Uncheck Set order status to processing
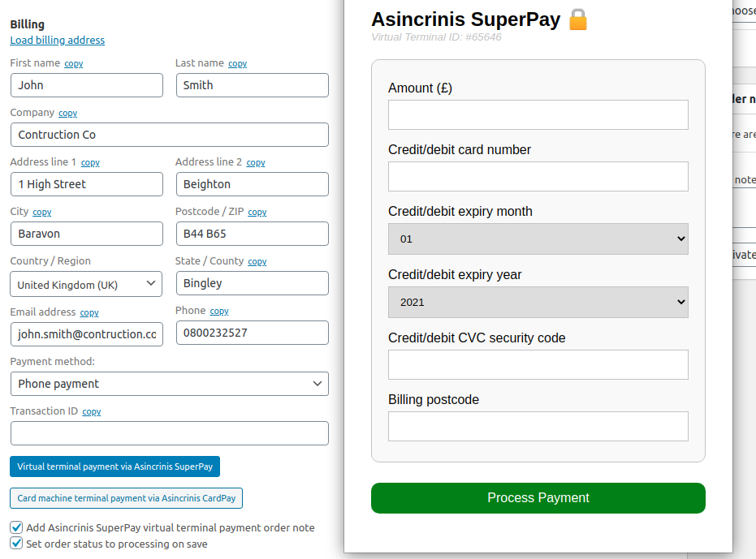This screenshot has width=756, height=559. tap(16, 544)
